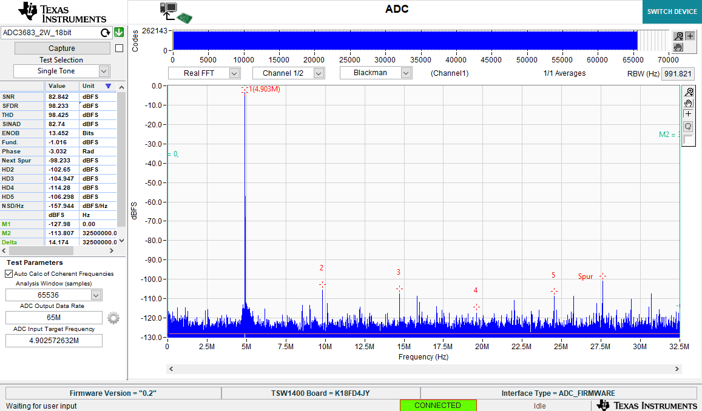
Task: Click the HD2 harmonic marker labeled 2
Action: [x=322, y=285]
